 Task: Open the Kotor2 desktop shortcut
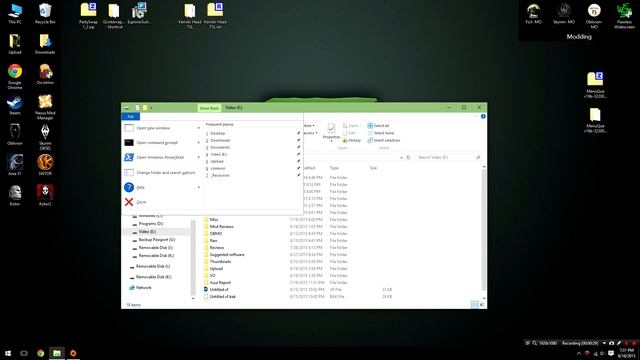point(45,195)
